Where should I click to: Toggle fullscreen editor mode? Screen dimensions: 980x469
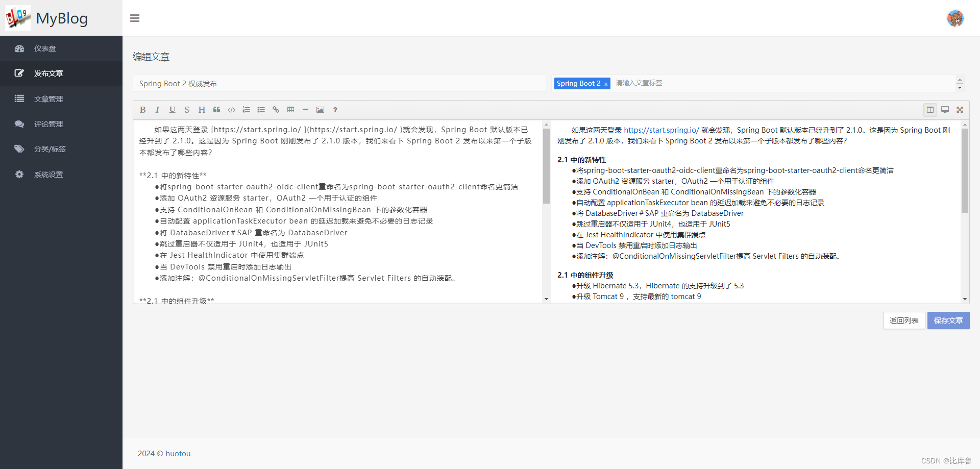960,110
